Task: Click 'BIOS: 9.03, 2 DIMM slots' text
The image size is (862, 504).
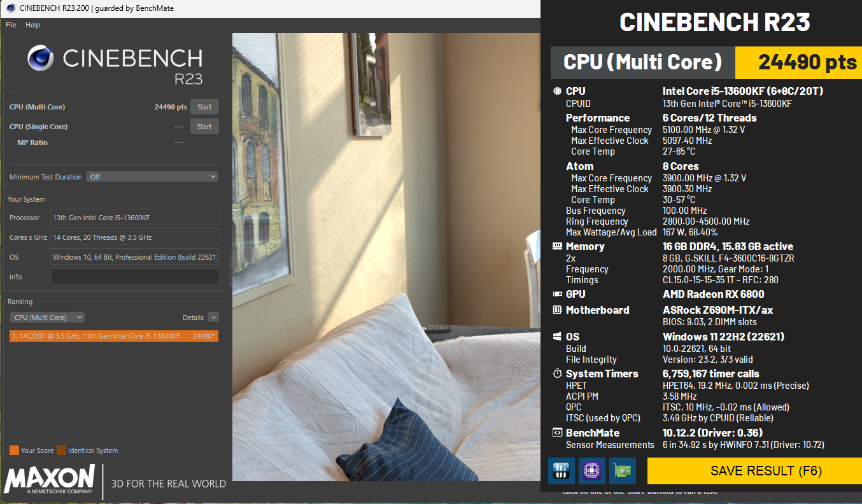Action: (x=710, y=322)
